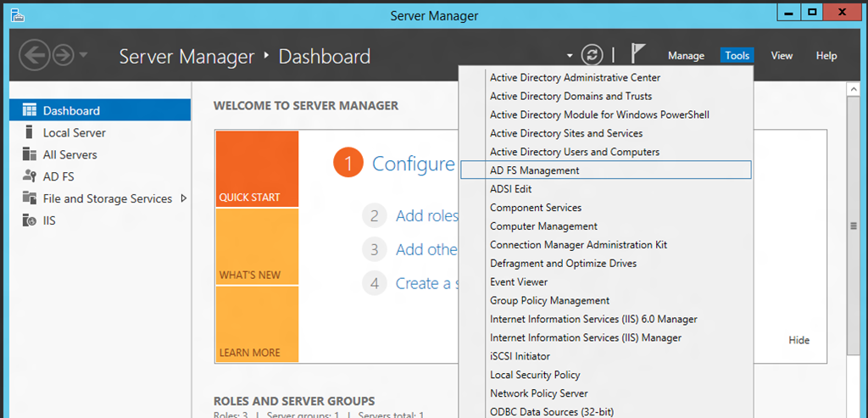Screen dimensions: 868x418
Task: Open the dropdown arrow beside refresh
Action: [x=570, y=56]
